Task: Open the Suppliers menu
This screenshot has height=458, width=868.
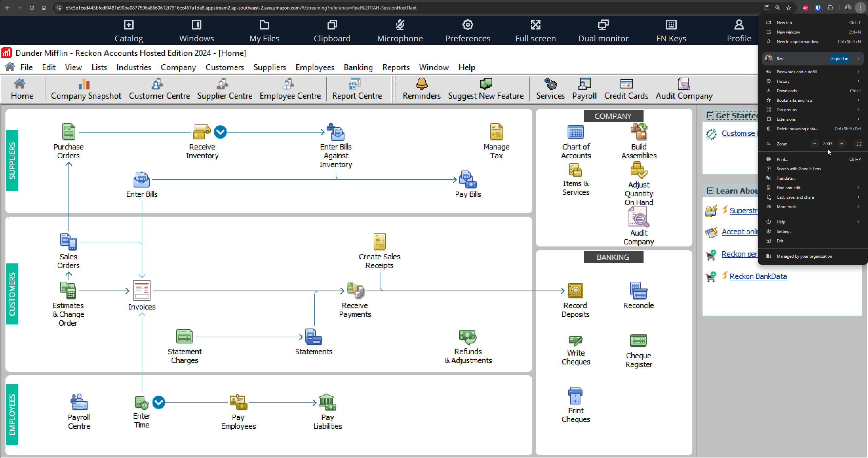Action: pos(270,67)
